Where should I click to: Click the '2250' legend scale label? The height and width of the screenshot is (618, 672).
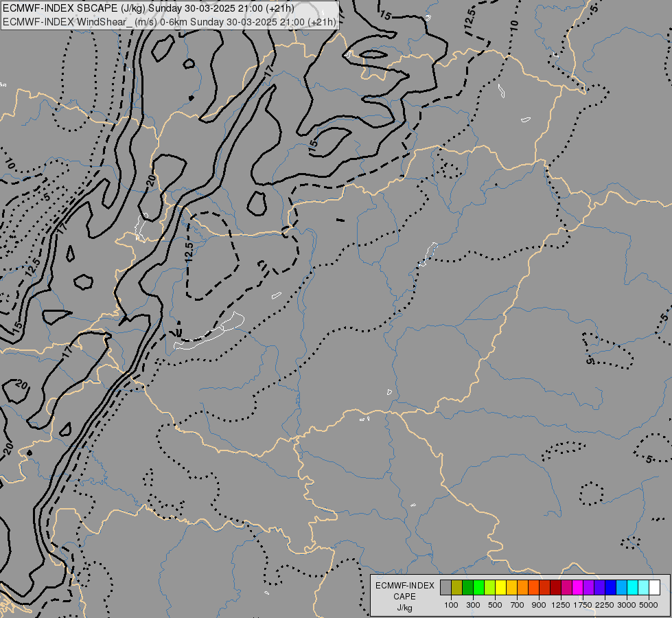tap(605, 605)
